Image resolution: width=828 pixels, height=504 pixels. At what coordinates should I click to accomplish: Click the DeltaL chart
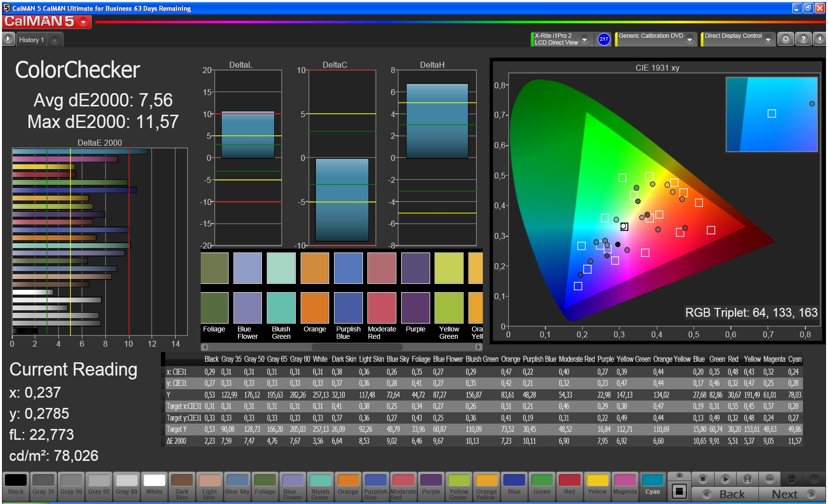(248, 157)
